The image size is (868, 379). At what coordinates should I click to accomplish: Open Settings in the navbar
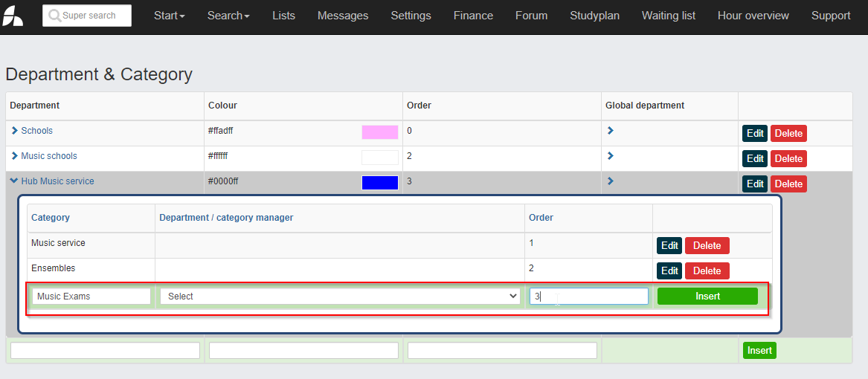coord(411,16)
